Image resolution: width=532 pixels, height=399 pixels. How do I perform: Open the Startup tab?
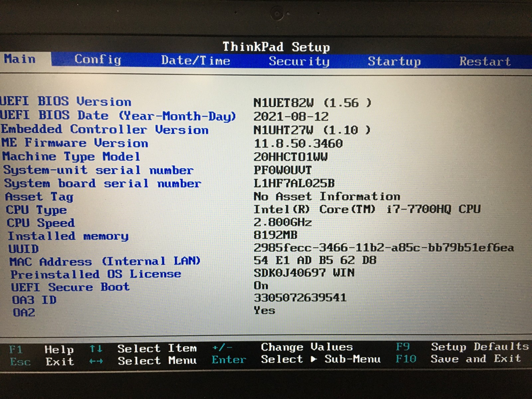(x=394, y=62)
